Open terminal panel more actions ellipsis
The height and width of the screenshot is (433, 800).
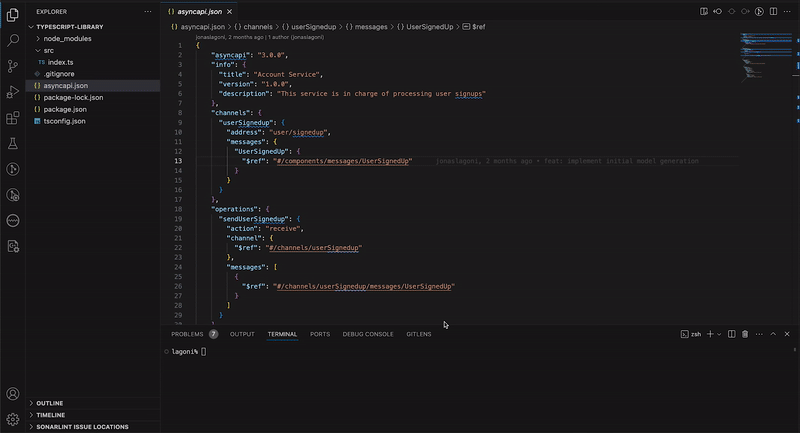coord(759,334)
